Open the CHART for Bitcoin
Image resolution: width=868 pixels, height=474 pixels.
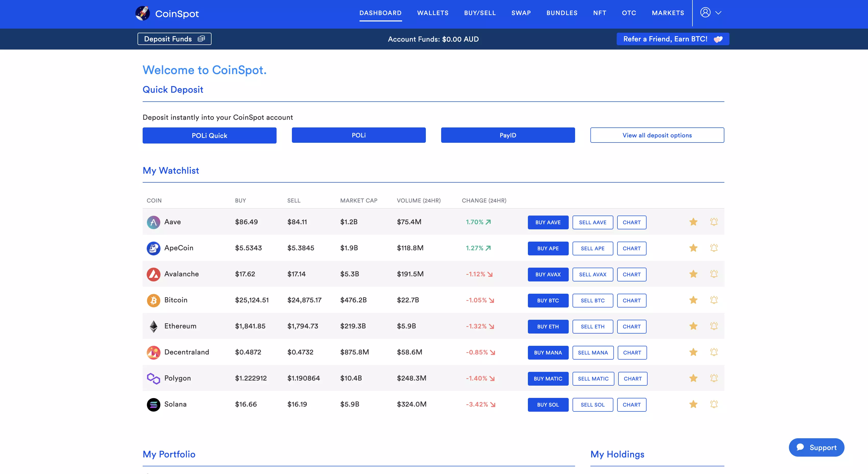(631, 300)
